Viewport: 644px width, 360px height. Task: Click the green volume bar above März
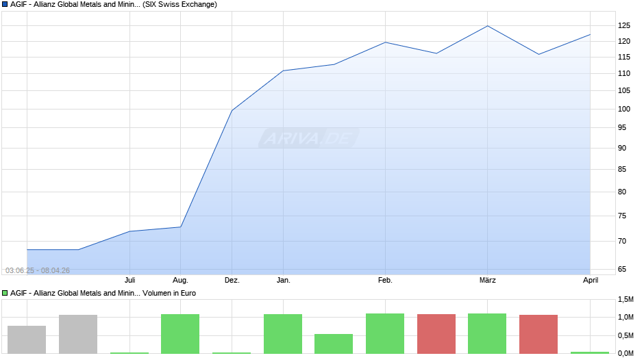pos(487,334)
